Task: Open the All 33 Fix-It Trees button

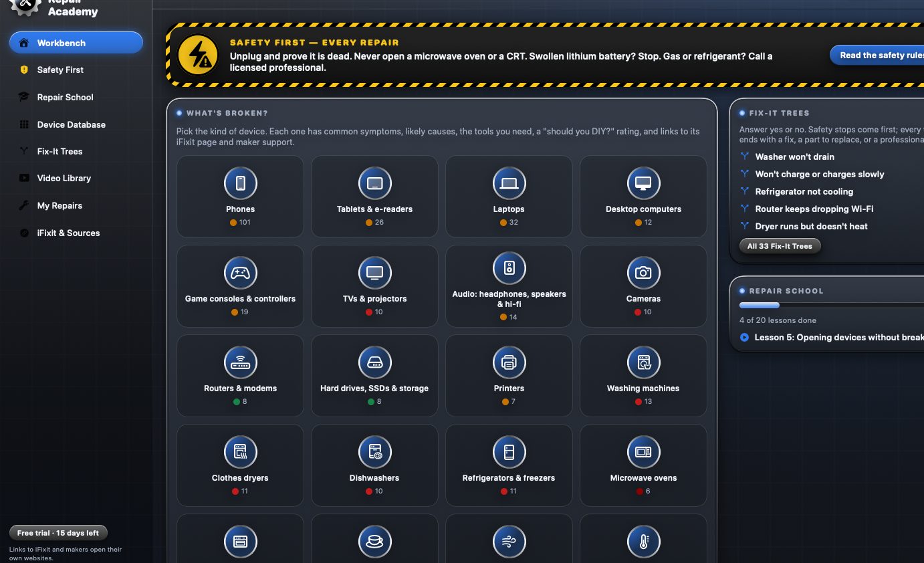Action: 780,246
